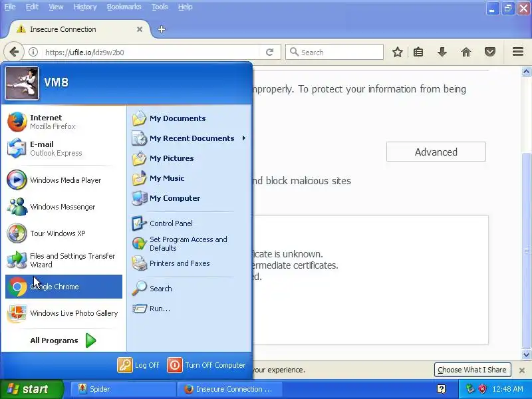
Task: Start Windows Messenger
Action: pyautogui.click(x=64, y=207)
